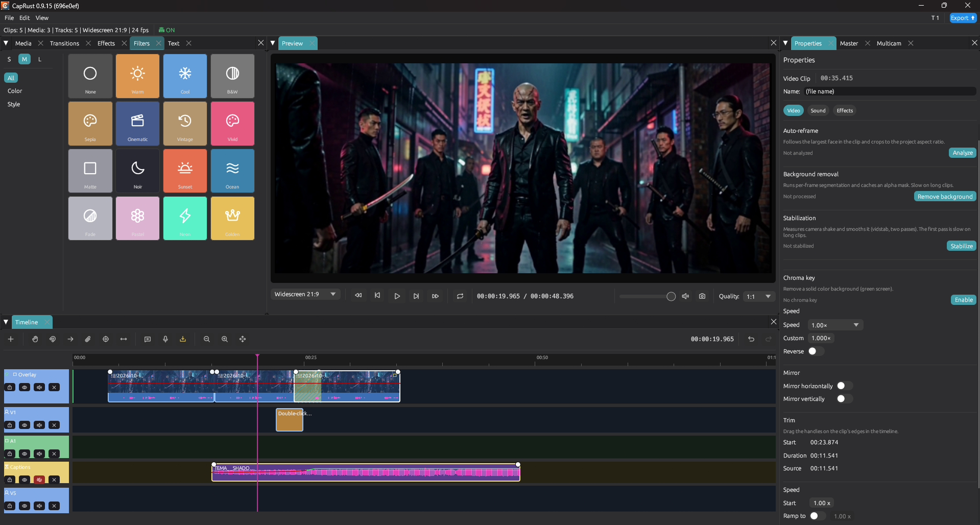
Task: Click the loop playback icon
Action: point(460,296)
